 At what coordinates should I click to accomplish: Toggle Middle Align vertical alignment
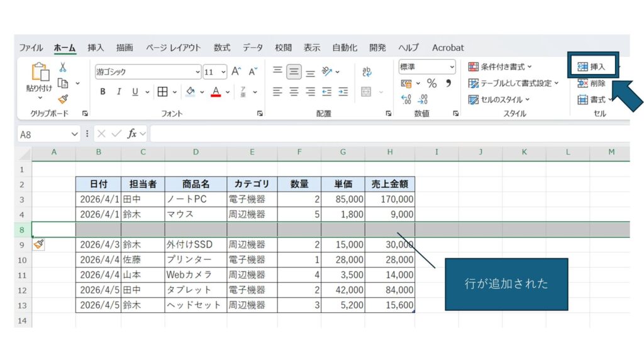pos(294,72)
